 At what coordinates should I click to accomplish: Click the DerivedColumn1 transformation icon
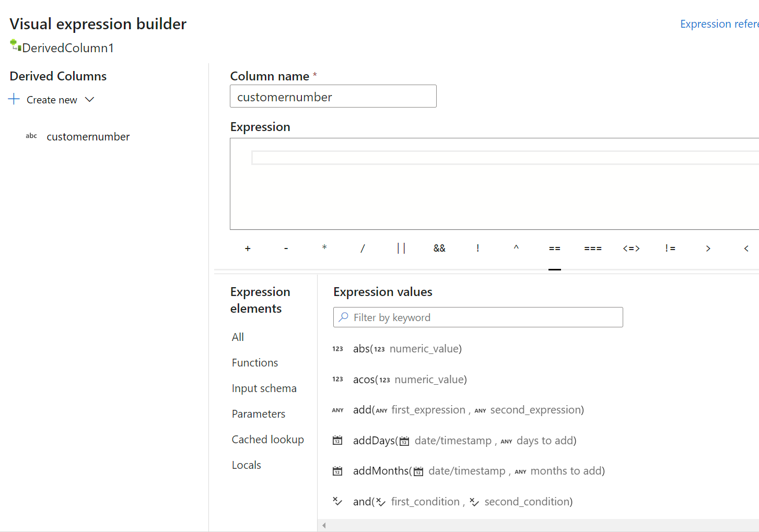click(x=14, y=46)
